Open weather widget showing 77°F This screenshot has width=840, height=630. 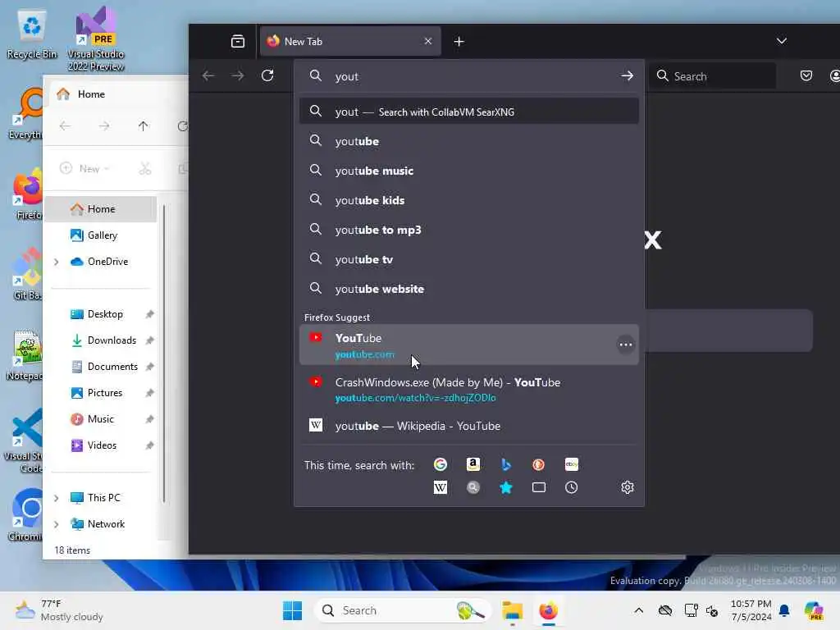tap(59, 610)
